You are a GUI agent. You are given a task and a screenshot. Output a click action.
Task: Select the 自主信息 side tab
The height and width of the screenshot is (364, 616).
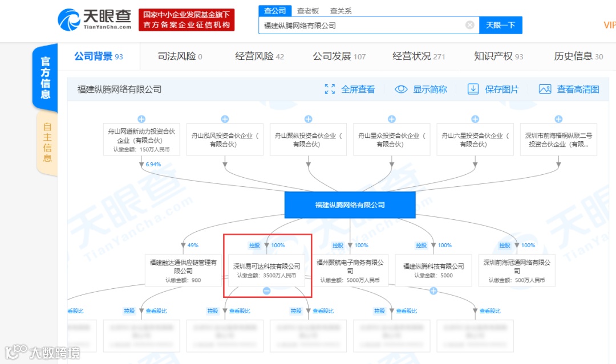pos(47,142)
